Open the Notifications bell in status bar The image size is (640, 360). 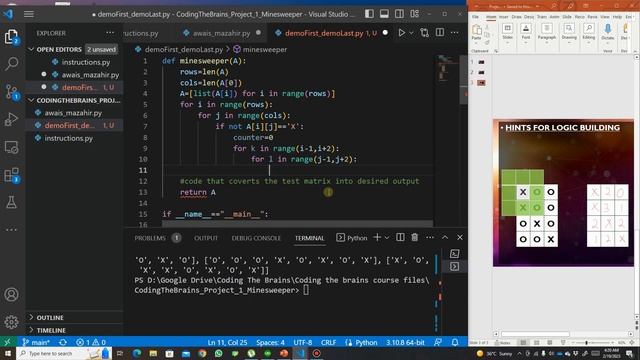click(455, 342)
